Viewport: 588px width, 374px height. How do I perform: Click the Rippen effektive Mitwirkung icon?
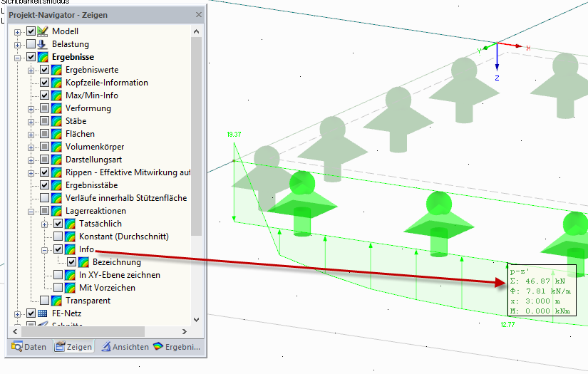point(56,172)
